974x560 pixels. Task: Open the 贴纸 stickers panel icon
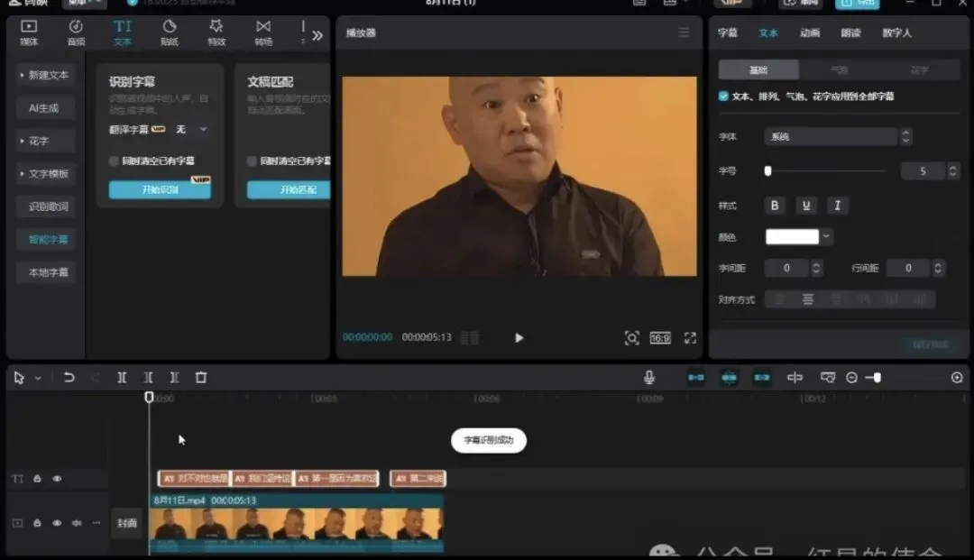pos(170,32)
